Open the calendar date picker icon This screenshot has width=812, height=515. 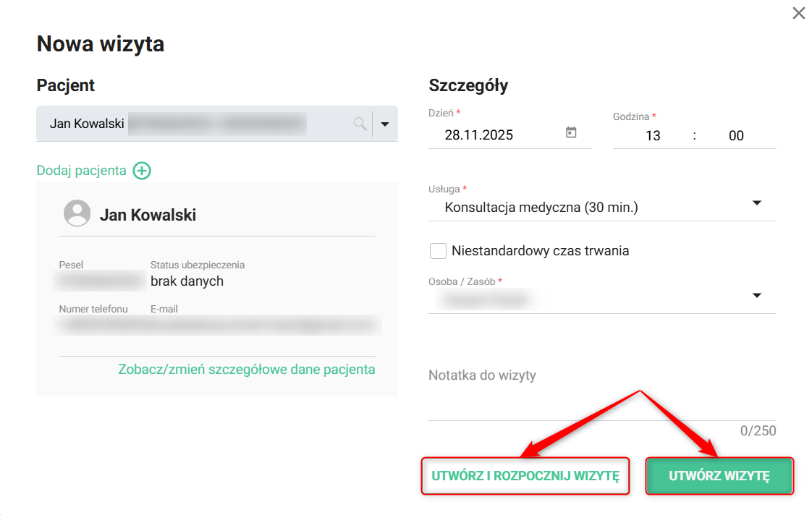[571, 133]
